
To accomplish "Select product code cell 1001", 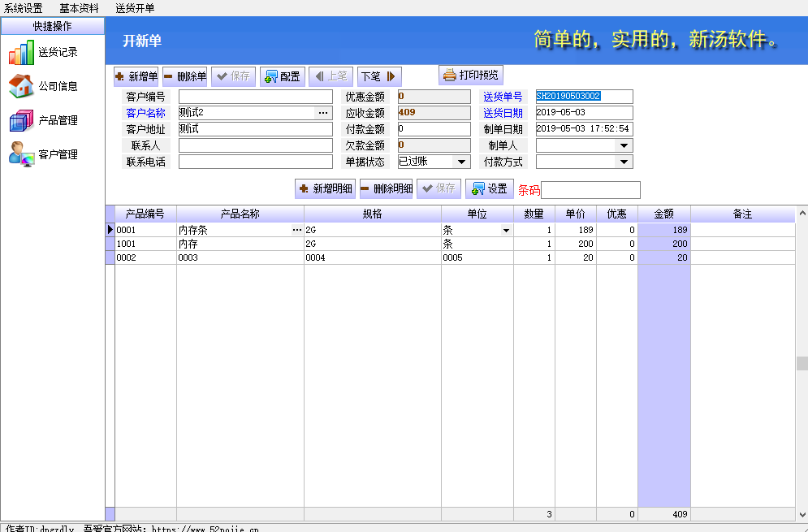I will [x=145, y=244].
